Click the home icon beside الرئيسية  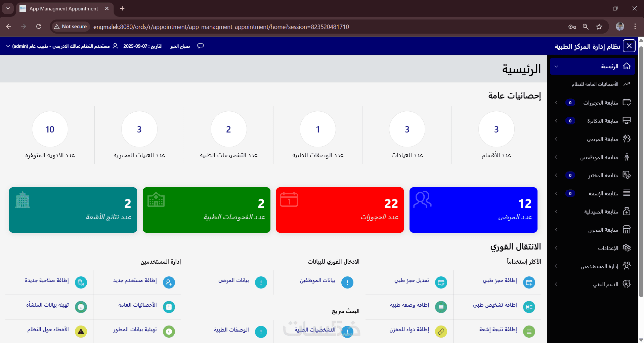(x=627, y=66)
